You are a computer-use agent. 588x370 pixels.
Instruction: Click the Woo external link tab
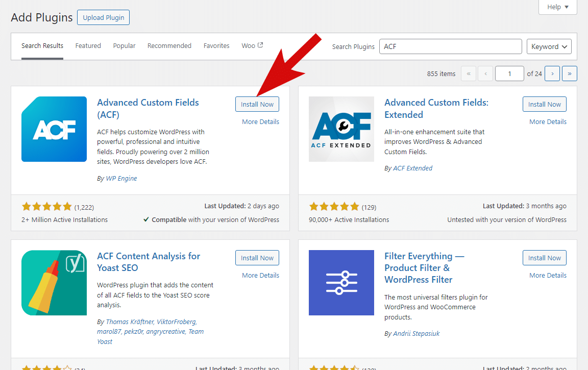(252, 46)
